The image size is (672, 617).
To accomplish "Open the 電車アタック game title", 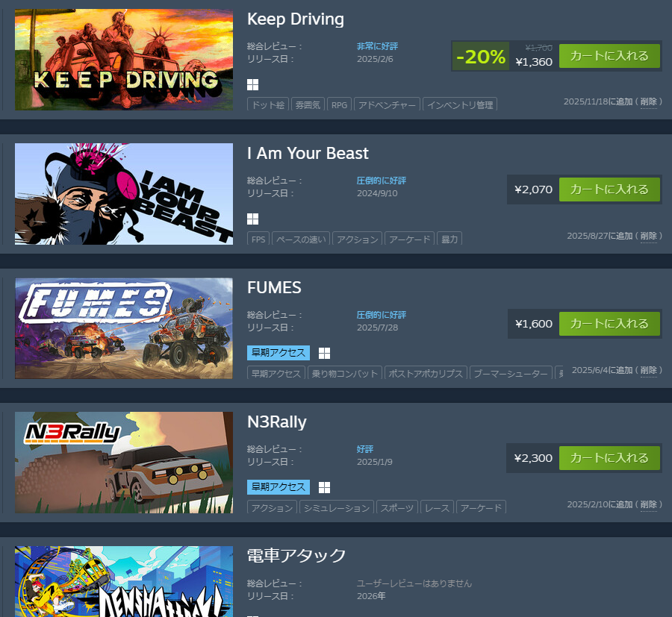I will [x=296, y=556].
